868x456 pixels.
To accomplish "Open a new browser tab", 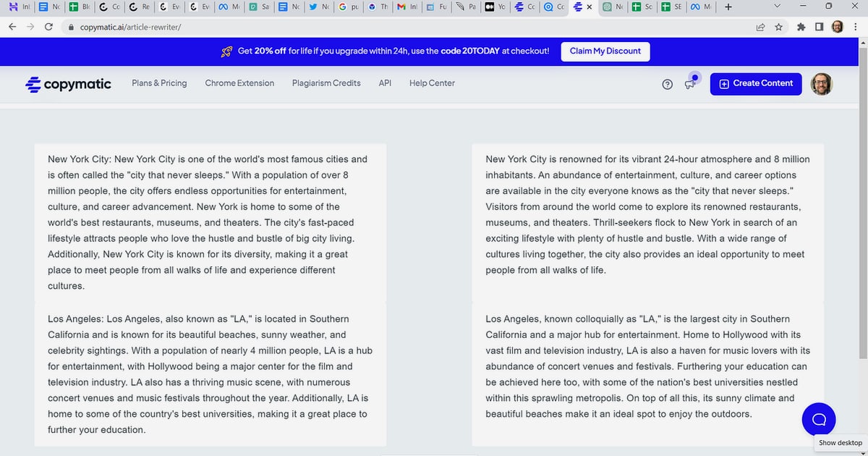I will click(728, 7).
